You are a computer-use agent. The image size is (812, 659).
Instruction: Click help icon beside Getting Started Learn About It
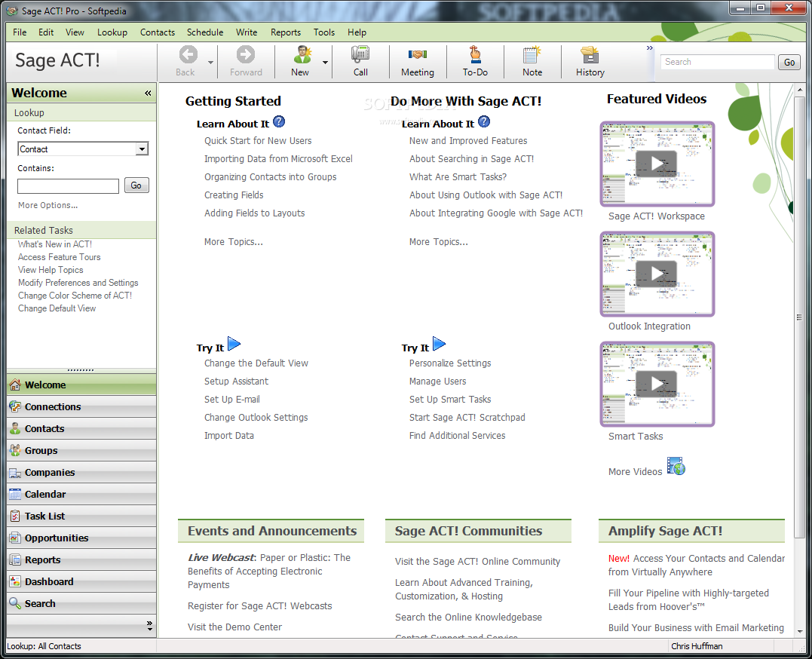[279, 121]
